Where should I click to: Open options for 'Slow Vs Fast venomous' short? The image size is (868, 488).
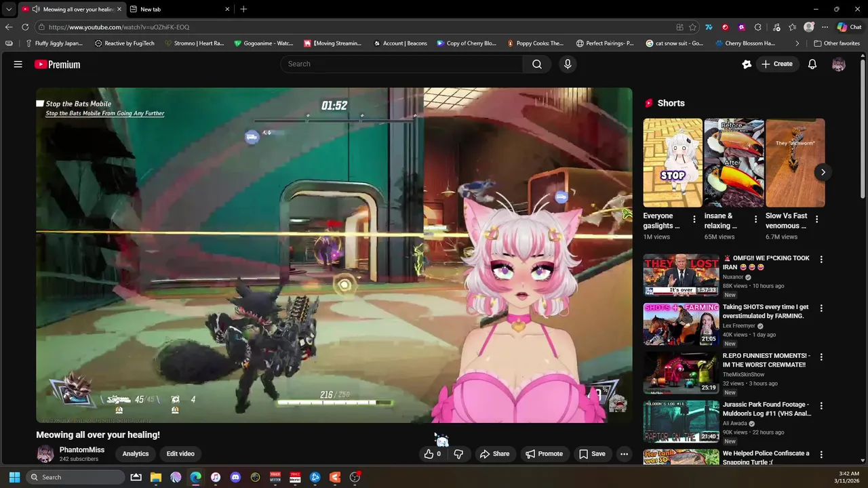click(816, 220)
